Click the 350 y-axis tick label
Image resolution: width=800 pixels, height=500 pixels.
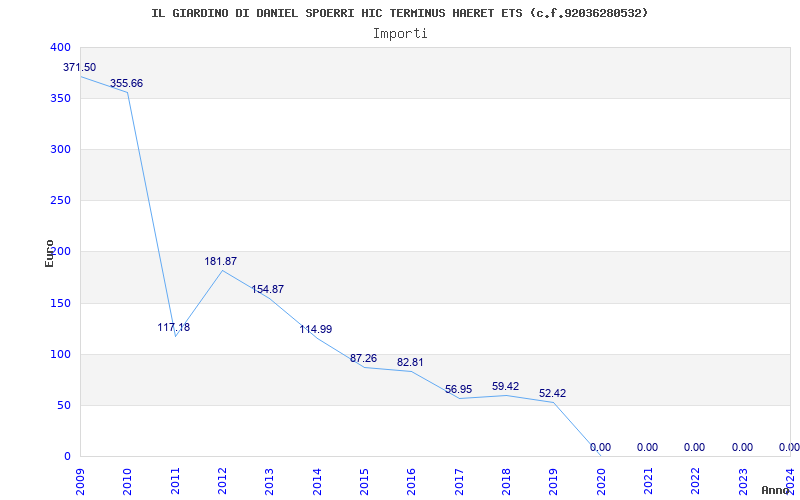click(x=60, y=98)
